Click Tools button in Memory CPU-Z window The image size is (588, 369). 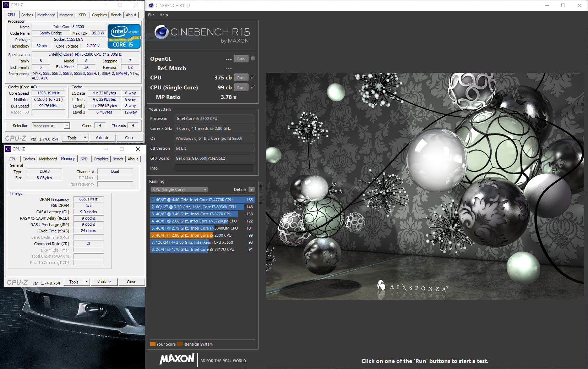coord(74,282)
